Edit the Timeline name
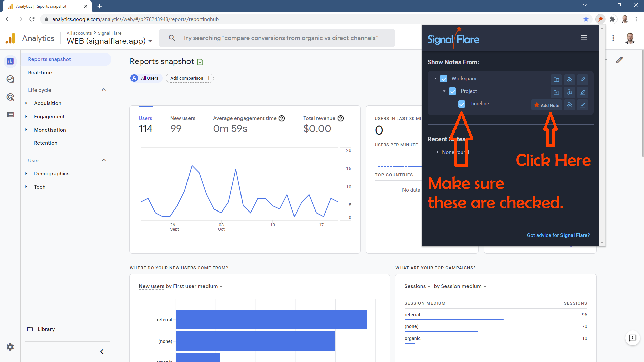This screenshot has width=644, height=362. [583, 105]
